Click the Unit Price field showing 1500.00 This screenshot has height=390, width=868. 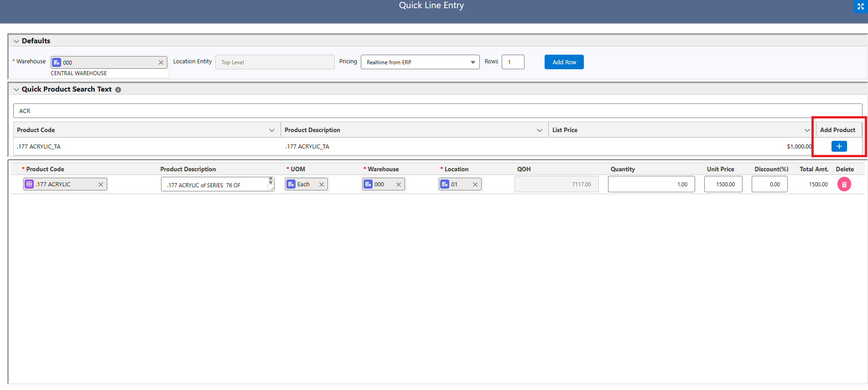[723, 185]
